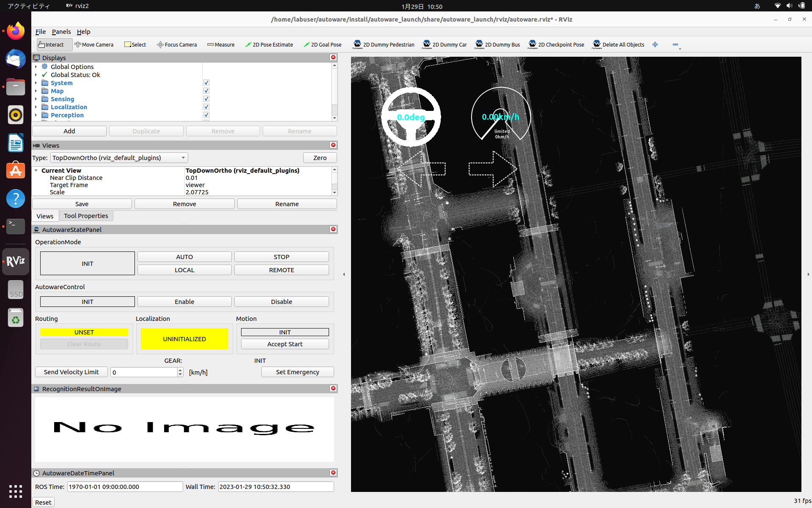Collapse the Current View tree
This screenshot has width=812, height=508.
(36, 170)
